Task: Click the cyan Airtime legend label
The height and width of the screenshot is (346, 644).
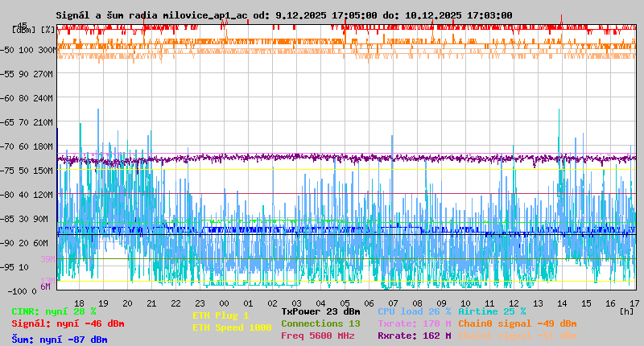Action: tap(492, 311)
